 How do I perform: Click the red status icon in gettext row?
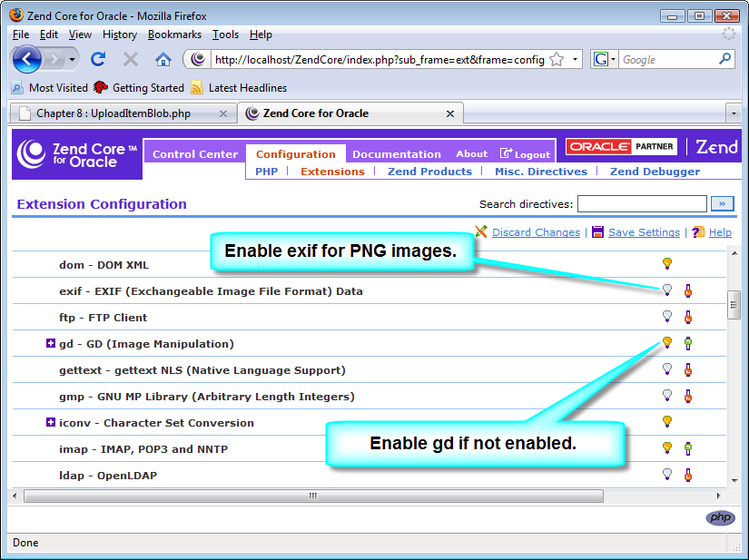pyautogui.click(x=688, y=369)
